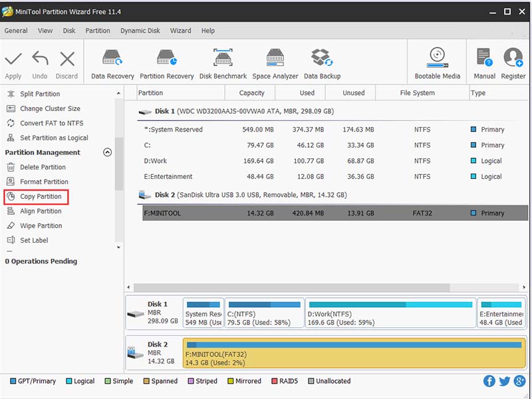Sort by Capacity column header
Viewport: 532px width, 399px height.
tap(251, 93)
